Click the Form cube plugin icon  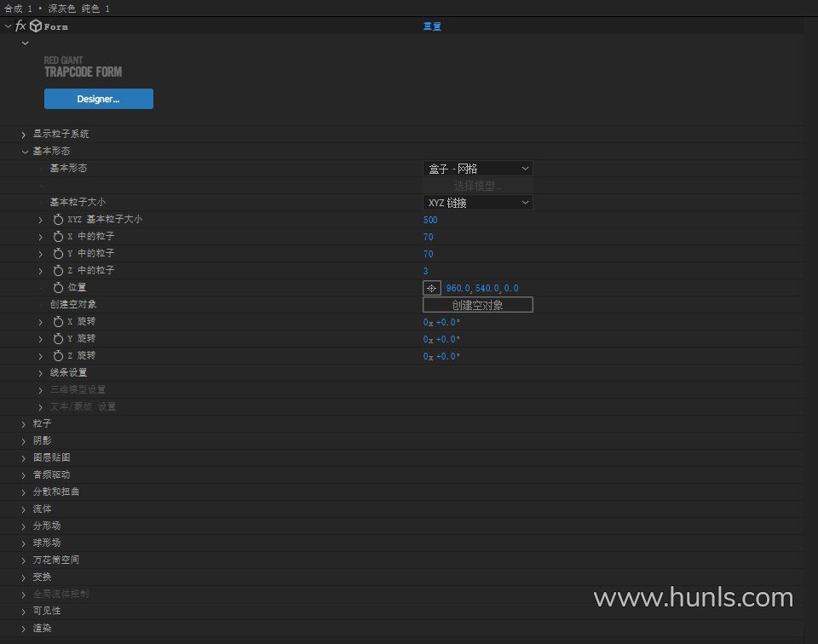tap(36, 26)
